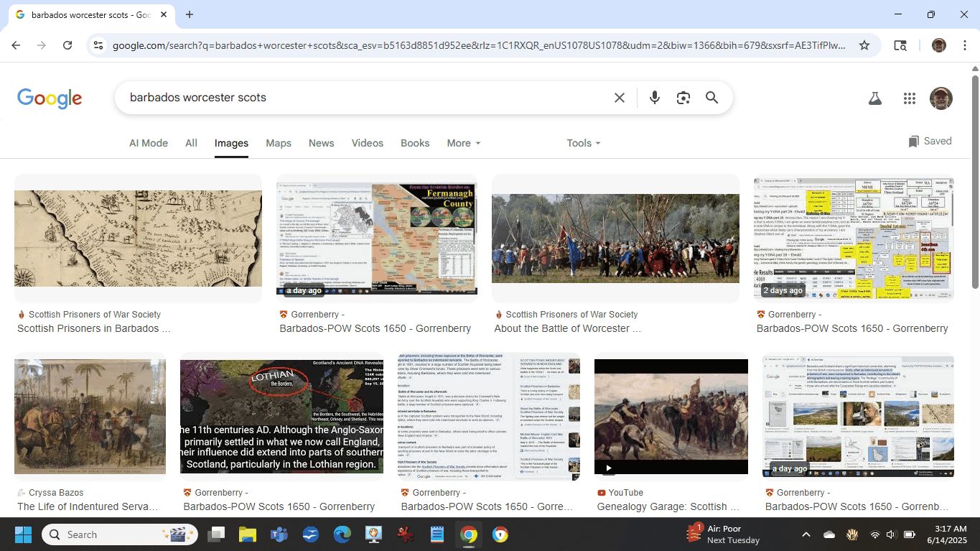
Task: Clear the search box text
Action: pos(619,98)
